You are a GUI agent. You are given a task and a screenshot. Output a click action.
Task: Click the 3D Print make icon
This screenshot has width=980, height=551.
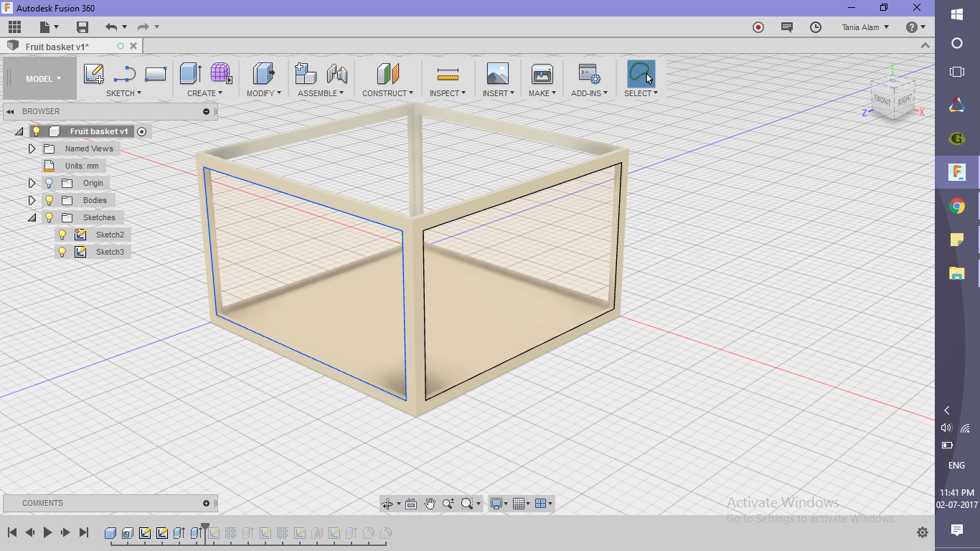tap(542, 73)
